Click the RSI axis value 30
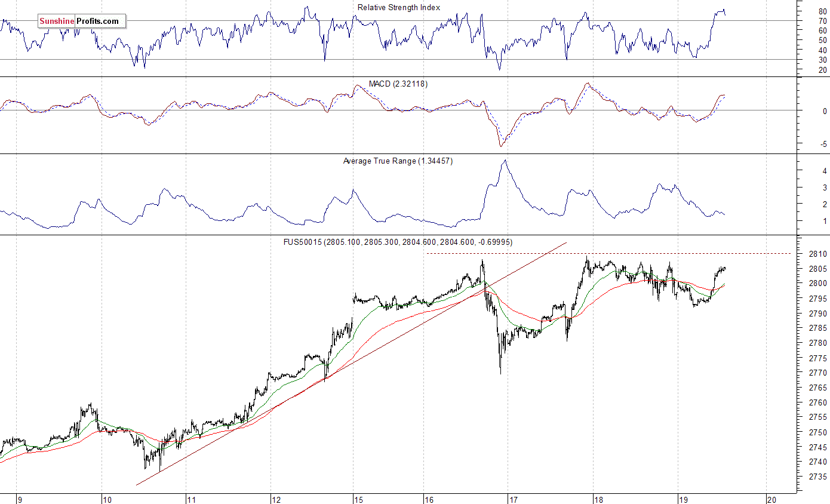Image resolution: width=830 pixels, height=504 pixels. coord(823,60)
